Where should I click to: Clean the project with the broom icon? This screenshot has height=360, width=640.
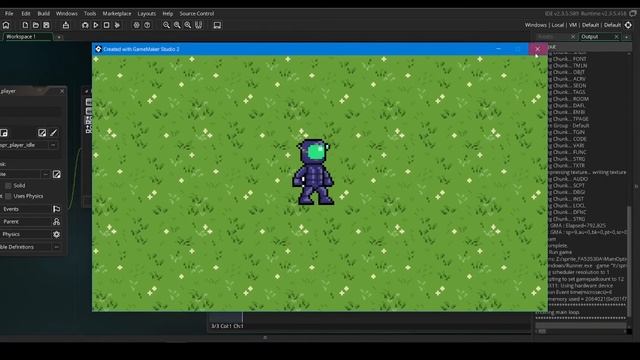pos(117,25)
